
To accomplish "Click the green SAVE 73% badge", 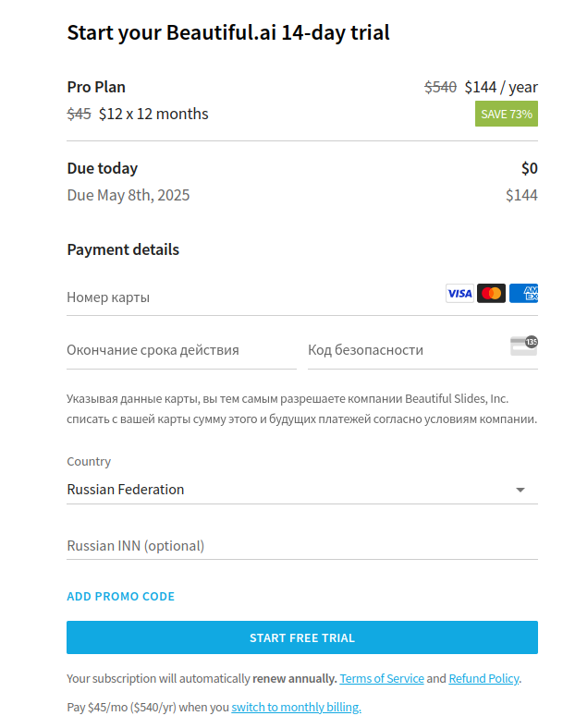I will (507, 115).
